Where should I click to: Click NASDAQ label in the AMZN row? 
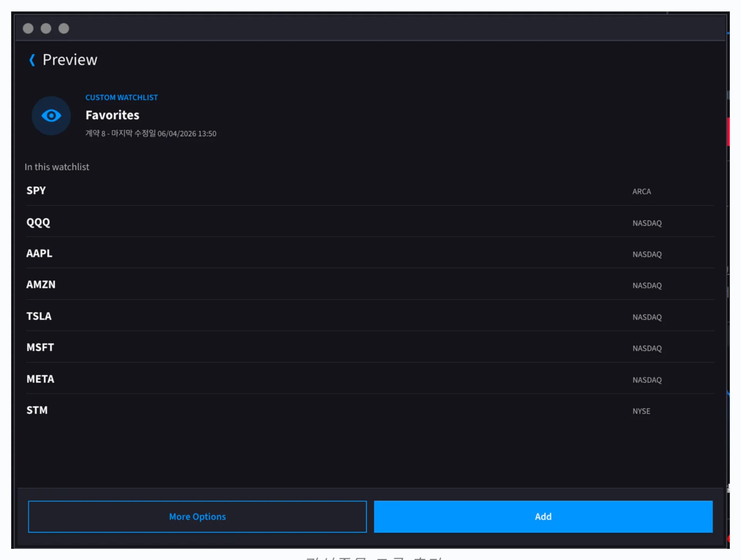click(x=647, y=286)
